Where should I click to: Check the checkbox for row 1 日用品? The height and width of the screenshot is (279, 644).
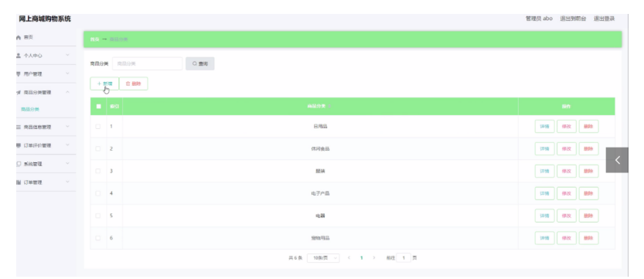tap(97, 127)
